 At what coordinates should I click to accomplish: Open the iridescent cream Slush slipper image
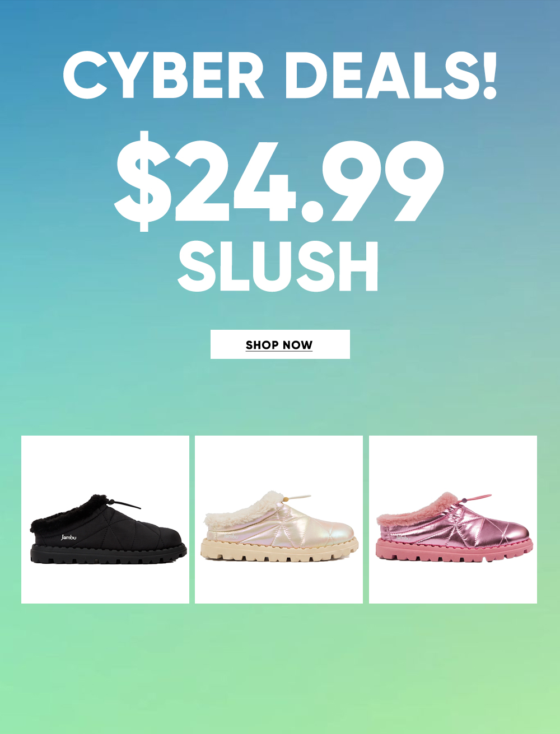click(x=279, y=520)
